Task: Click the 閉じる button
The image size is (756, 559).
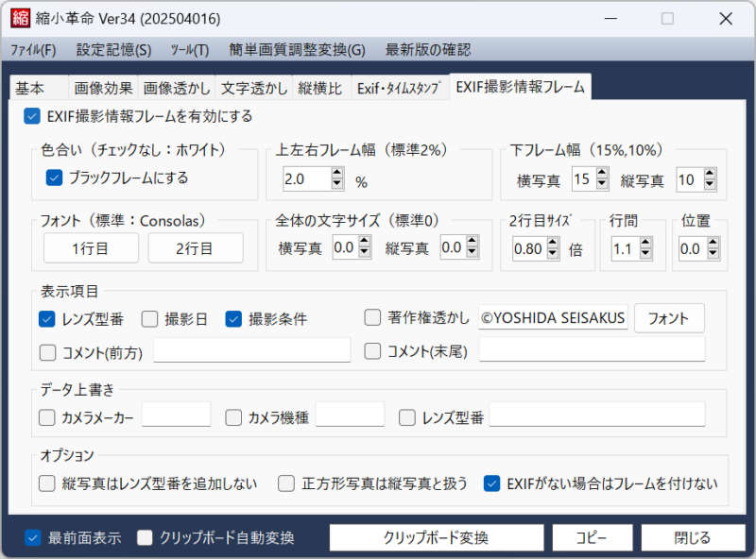Action: (x=693, y=537)
